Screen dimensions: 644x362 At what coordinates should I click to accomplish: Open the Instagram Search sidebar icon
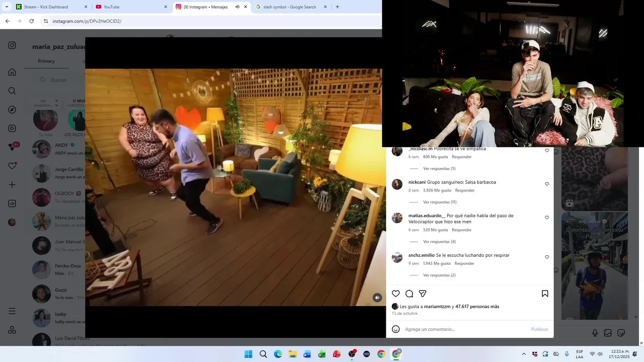pyautogui.click(x=12, y=91)
